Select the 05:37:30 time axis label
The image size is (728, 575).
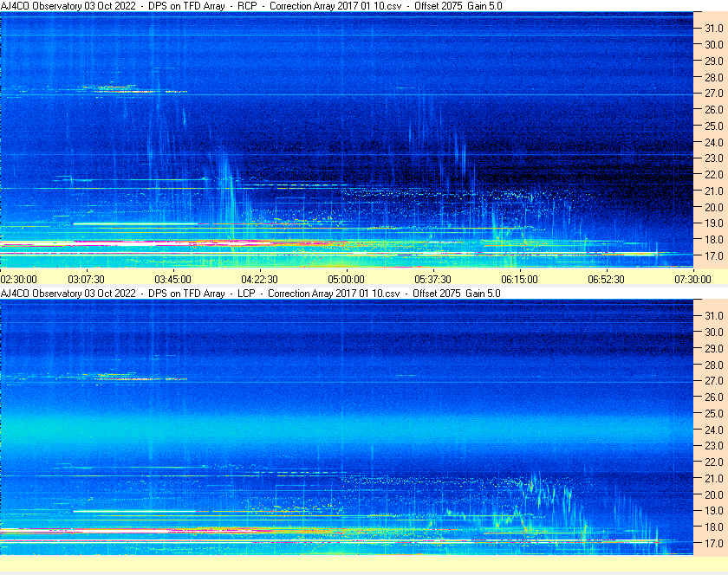click(x=432, y=280)
